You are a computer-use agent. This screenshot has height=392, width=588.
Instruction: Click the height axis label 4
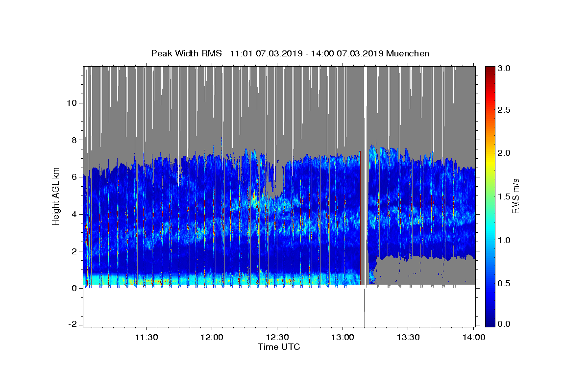point(75,214)
